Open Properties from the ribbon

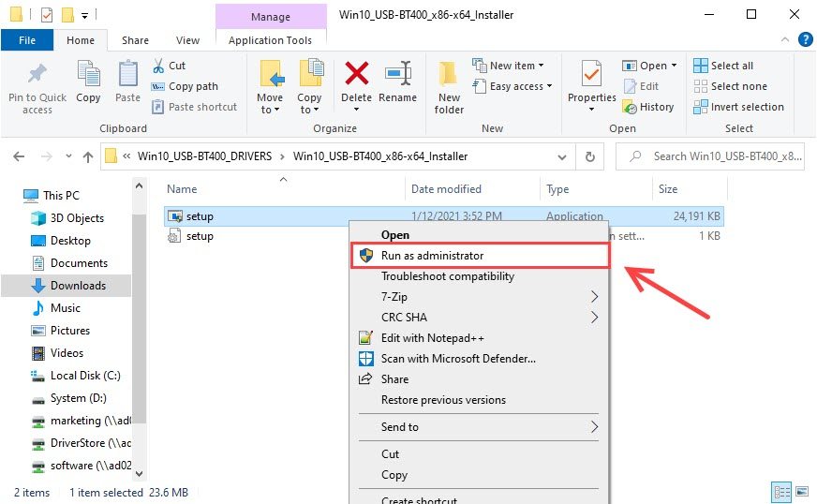point(591,75)
